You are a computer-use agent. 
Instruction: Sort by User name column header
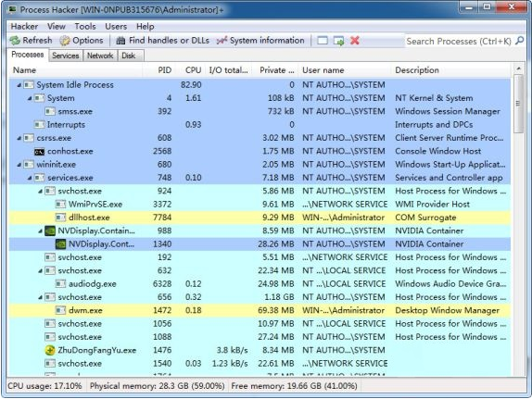pos(345,70)
